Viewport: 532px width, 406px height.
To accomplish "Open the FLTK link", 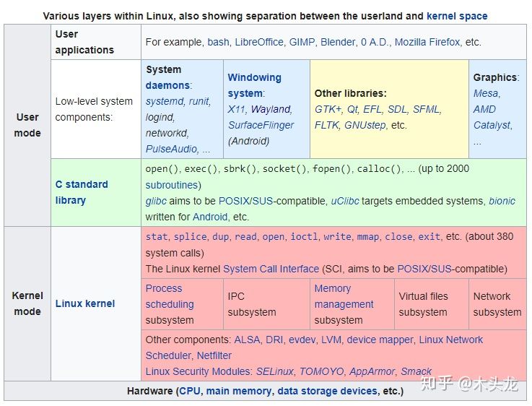I will (326, 125).
